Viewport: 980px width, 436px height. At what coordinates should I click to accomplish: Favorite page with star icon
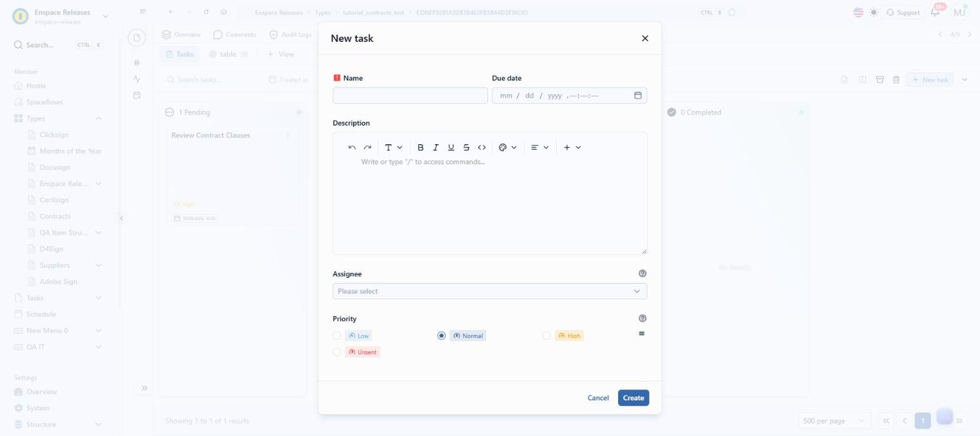(x=732, y=12)
